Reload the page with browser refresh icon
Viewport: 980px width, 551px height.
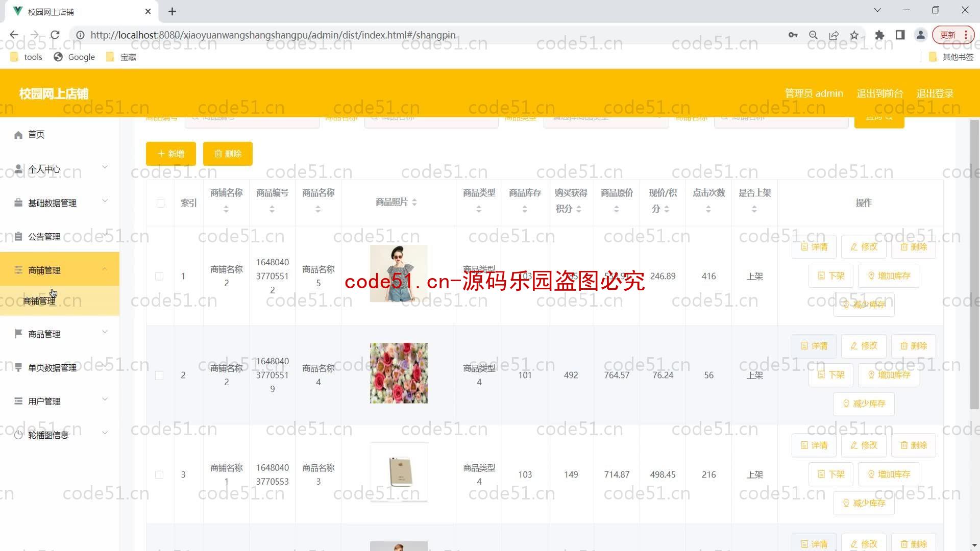pos(55,35)
